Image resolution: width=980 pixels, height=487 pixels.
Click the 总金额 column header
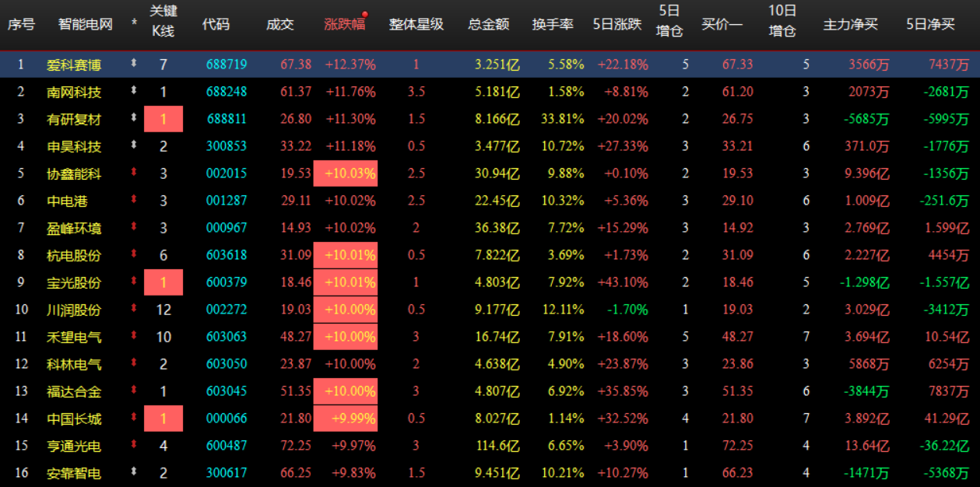click(x=489, y=24)
